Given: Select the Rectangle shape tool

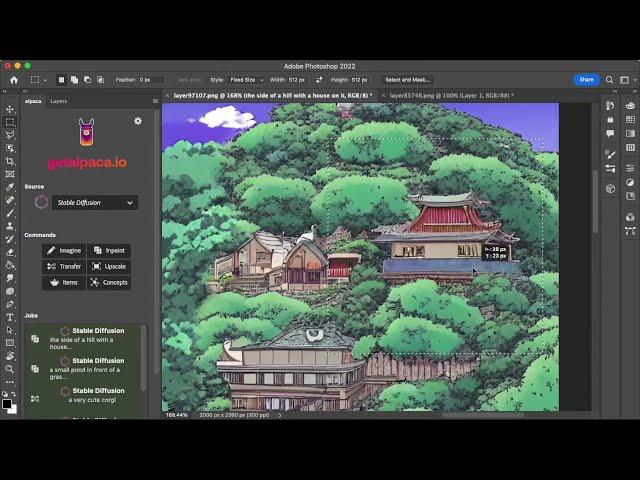Looking at the screenshot, I should point(10,343).
